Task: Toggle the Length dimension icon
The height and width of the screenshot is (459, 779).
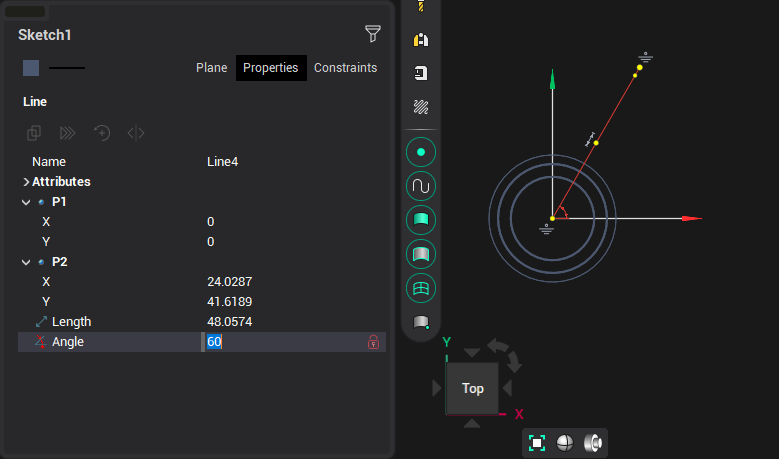Action: click(x=40, y=322)
